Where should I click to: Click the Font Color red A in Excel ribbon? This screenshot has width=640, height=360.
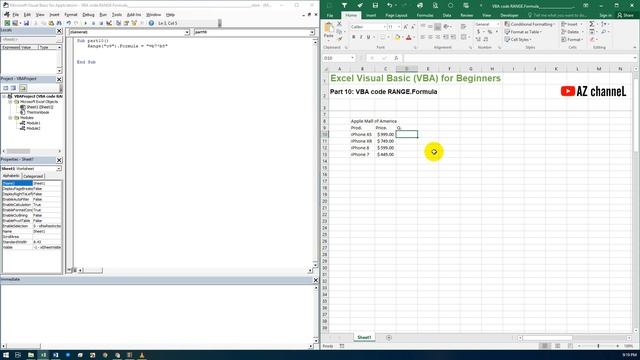409,38
